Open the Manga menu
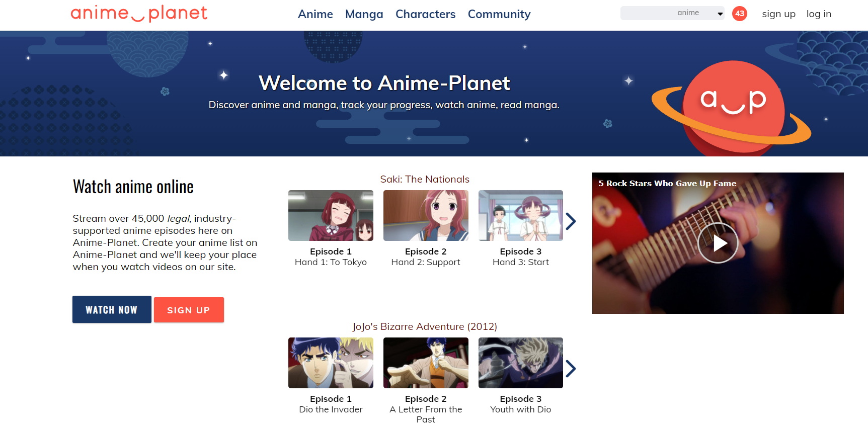Screen dimensions: 868x426 click(364, 14)
